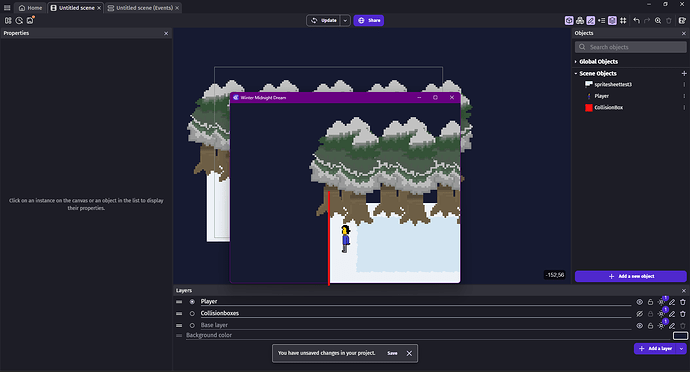Viewport: 690px width, 372px height.
Task: Switch to the Untitled scene (Events) tab
Action: tap(143, 8)
